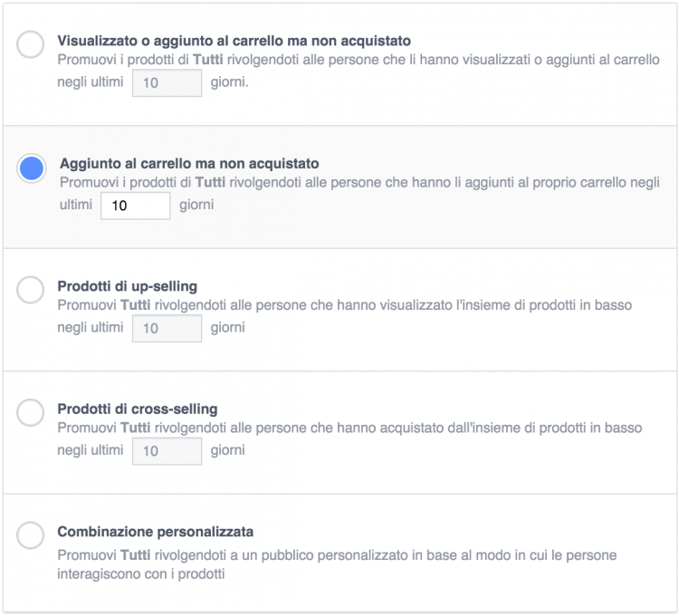Select the 'Visualizzato o aggiunto al carrello' radio button

click(x=31, y=44)
